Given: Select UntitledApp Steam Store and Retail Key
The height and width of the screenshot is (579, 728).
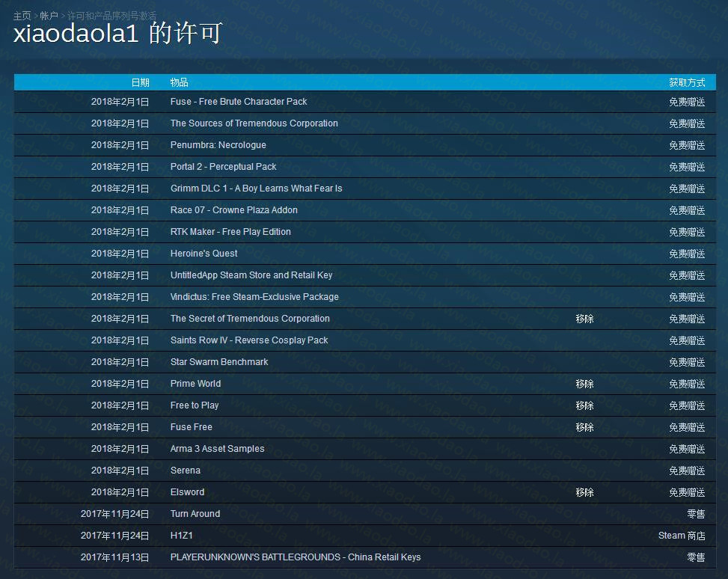Looking at the screenshot, I should point(251,275).
